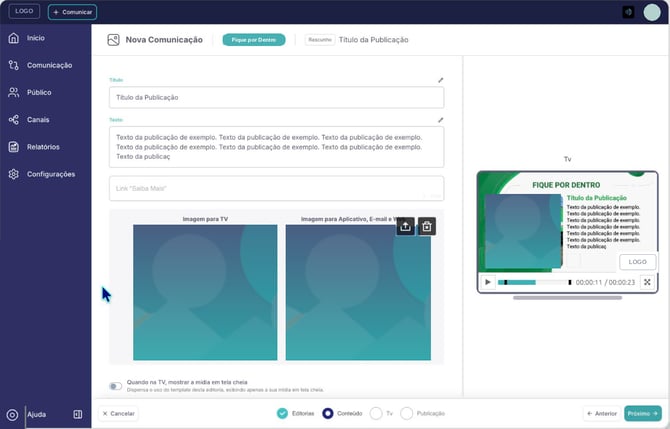This screenshot has height=429, width=670.
Task: Click the Próximo button
Action: click(x=643, y=414)
